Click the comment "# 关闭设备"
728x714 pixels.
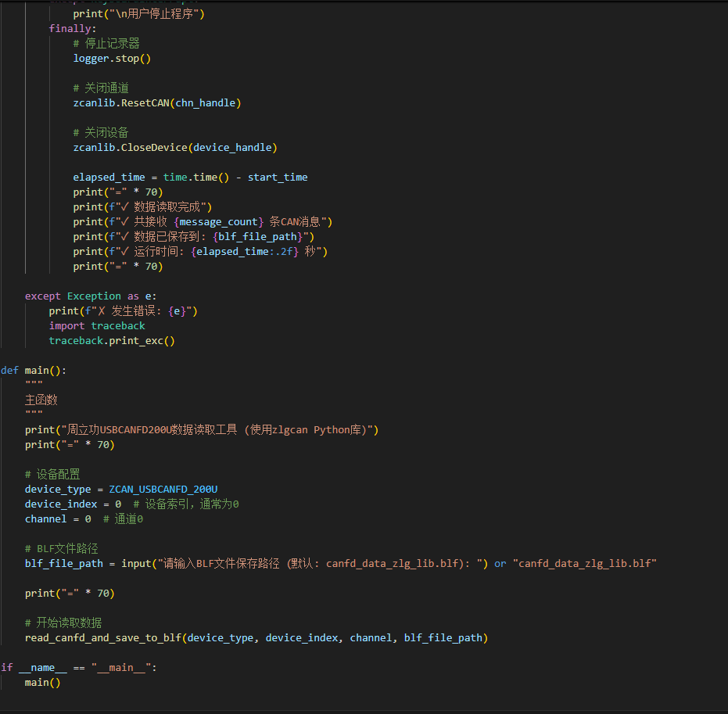[x=101, y=133]
